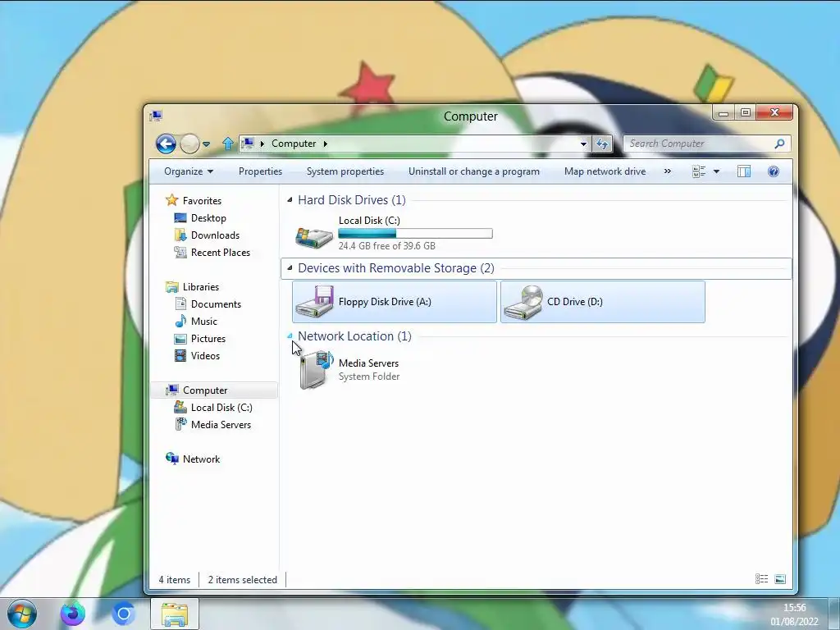Select Media Servers in the navigation pane
Screen dimensions: 840x630
(221, 424)
